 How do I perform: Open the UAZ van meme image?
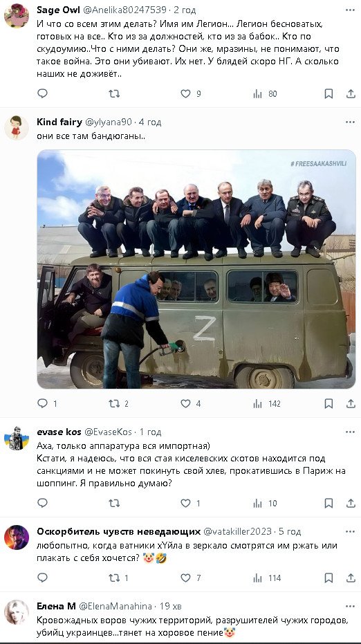[196, 269]
